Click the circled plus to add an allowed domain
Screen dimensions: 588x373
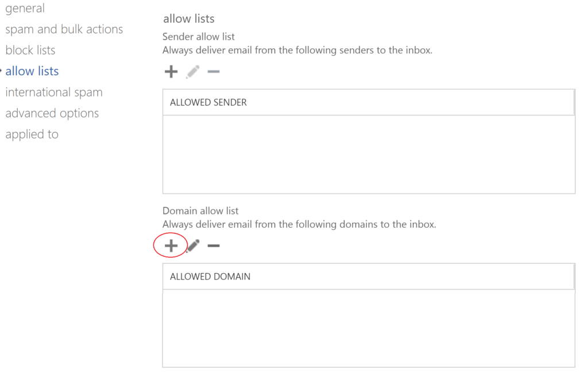(171, 246)
